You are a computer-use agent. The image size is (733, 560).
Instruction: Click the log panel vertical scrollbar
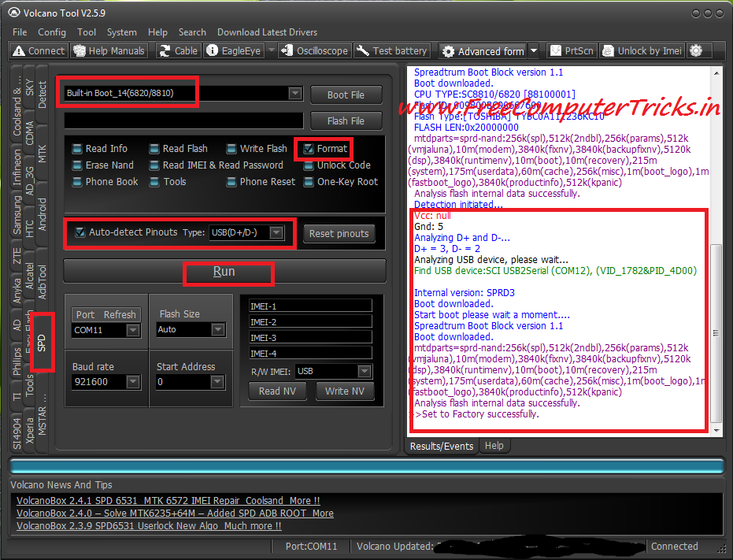coord(716,334)
